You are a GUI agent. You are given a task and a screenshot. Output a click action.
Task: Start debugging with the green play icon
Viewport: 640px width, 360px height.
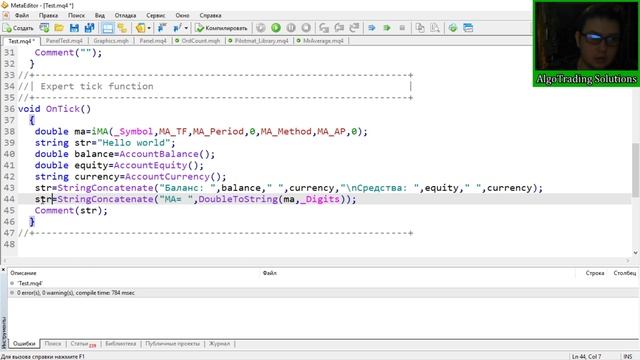point(276,28)
